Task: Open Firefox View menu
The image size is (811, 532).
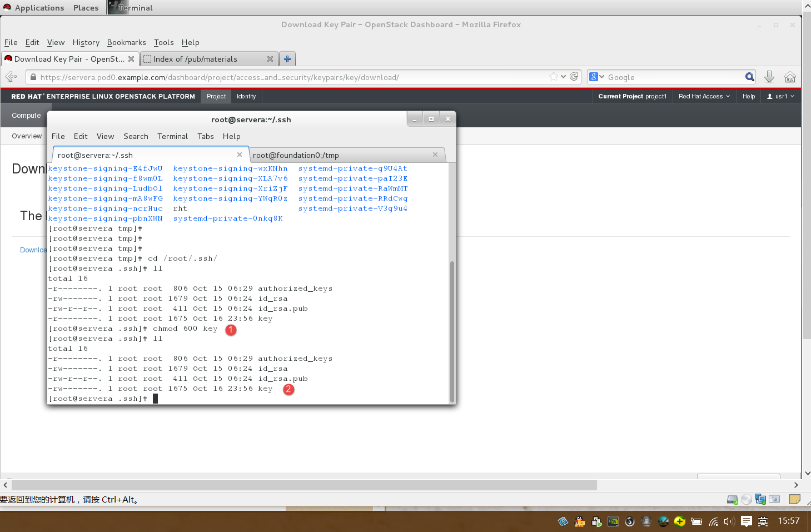Action: pos(56,42)
